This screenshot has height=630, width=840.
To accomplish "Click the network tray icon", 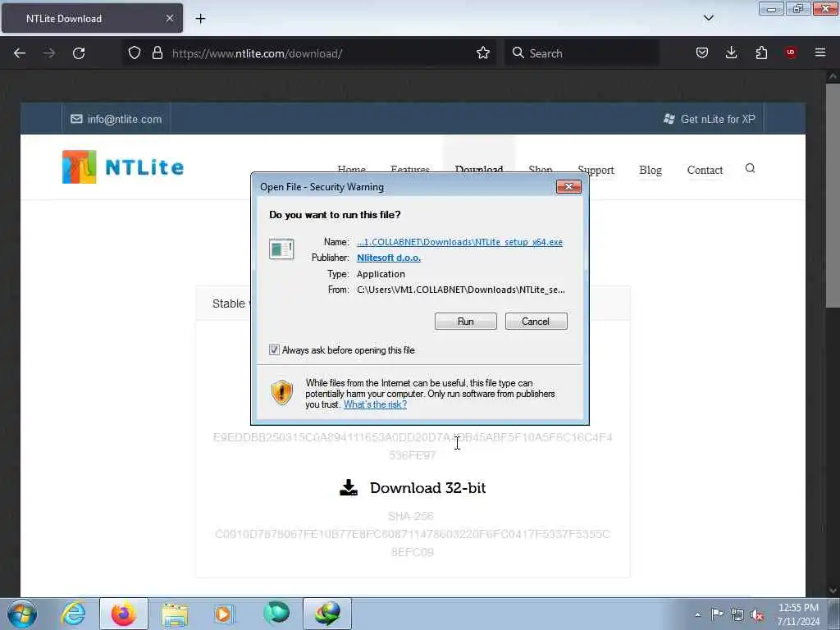I will 737,614.
